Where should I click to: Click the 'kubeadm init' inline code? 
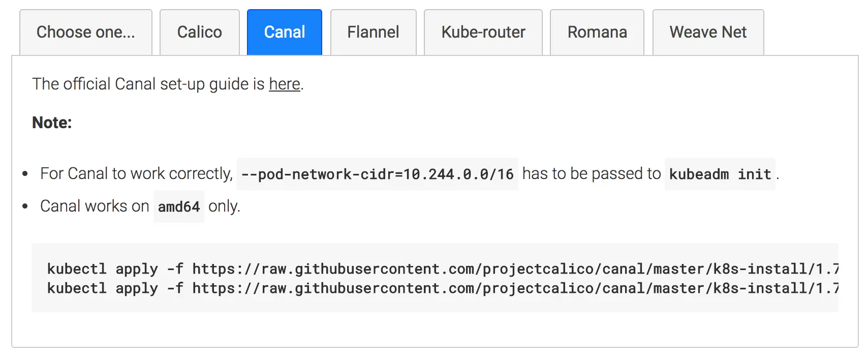[x=720, y=174]
